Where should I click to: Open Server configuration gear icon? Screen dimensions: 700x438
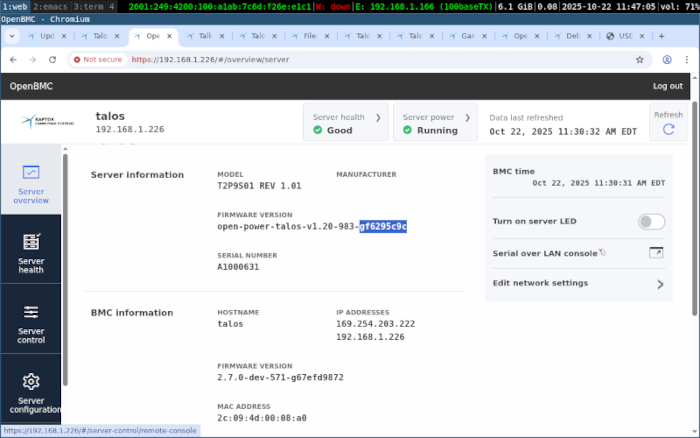click(x=31, y=381)
